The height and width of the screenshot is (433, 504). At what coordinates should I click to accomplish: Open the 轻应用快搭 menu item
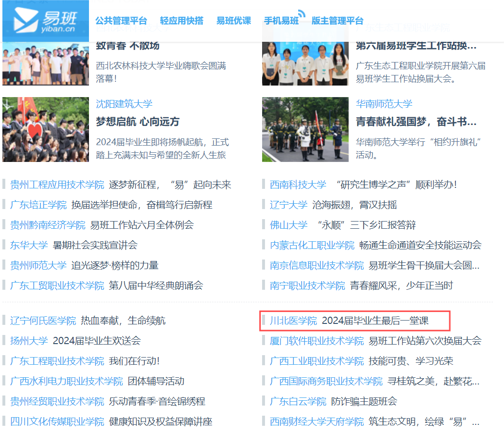pyautogui.click(x=181, y=21)
